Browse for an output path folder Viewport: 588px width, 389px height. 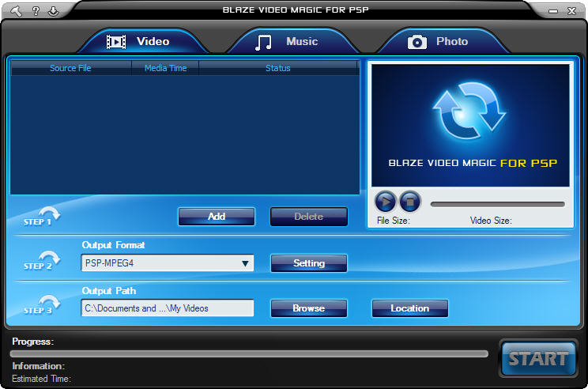tap(309, 308)
